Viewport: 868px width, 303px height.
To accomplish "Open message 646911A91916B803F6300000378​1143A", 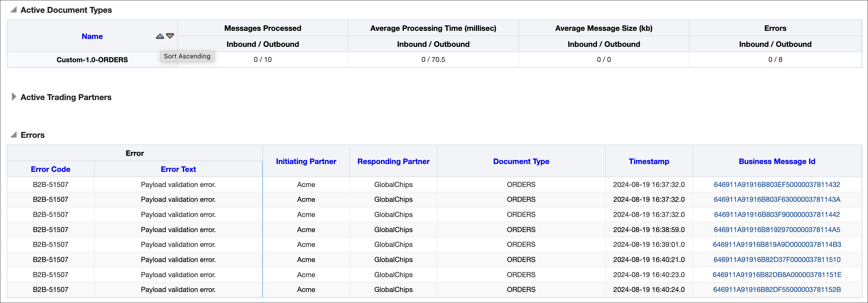I will point(777,199).
